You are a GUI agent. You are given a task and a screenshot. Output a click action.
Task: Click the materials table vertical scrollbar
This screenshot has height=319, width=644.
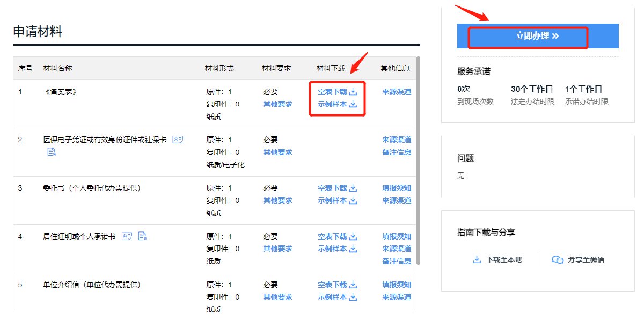click(x=418, y=161)
